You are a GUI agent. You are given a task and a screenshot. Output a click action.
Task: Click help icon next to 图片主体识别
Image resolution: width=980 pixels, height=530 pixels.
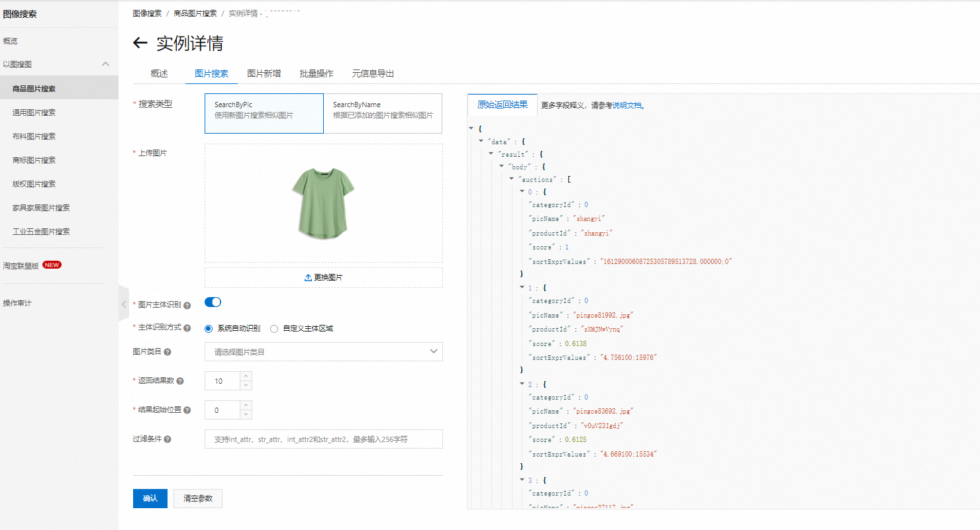click(x=187, y=306)
